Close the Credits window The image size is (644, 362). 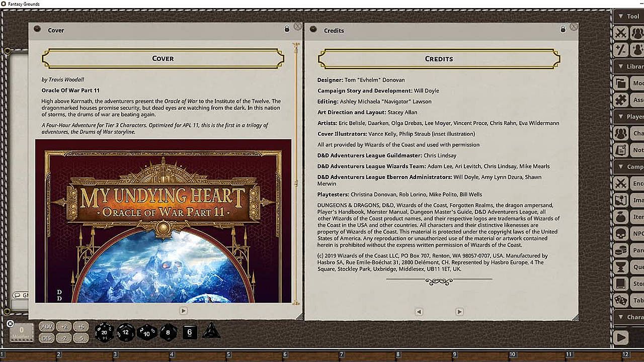[574, 27]
